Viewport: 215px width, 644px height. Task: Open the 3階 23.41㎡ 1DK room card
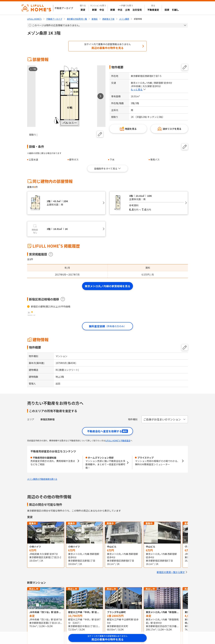149,203
